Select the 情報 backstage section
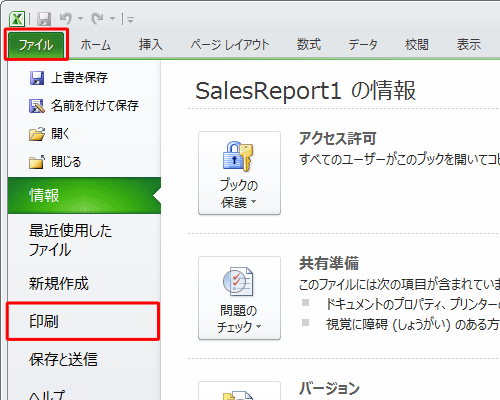Image resolution: width=500 pixels, height=400 pixels. (84, 195)
